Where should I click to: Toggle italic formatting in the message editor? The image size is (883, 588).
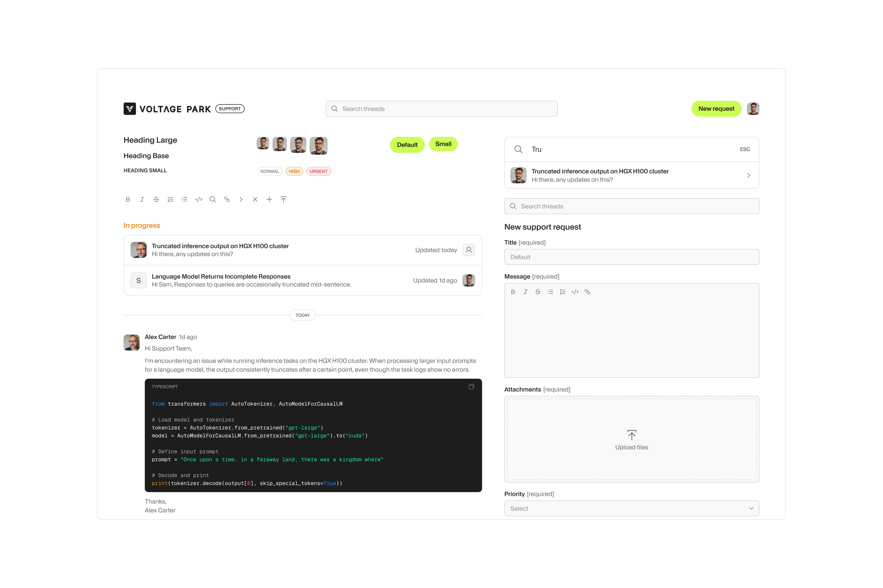point(525,292)
